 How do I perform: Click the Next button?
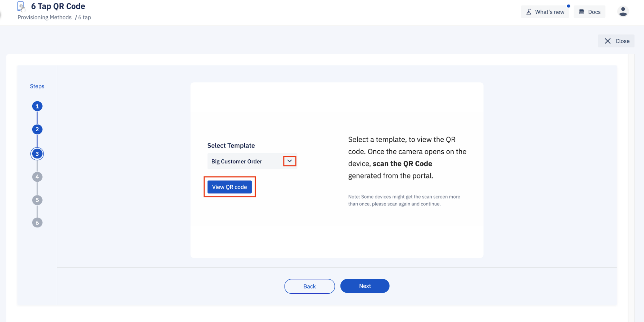364,286
